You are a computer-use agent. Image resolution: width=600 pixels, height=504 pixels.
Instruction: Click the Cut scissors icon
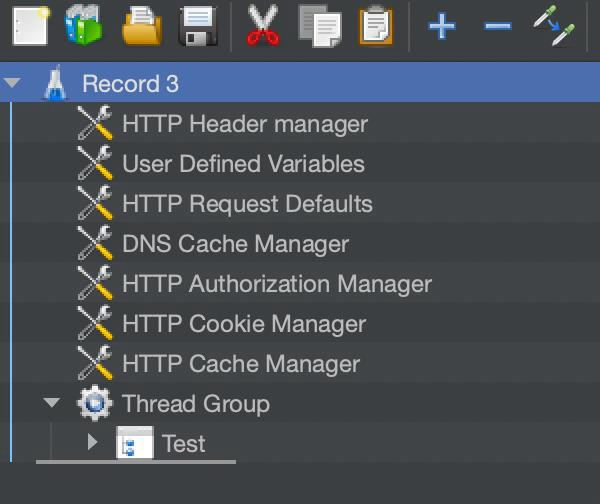[x=263, y=26]
